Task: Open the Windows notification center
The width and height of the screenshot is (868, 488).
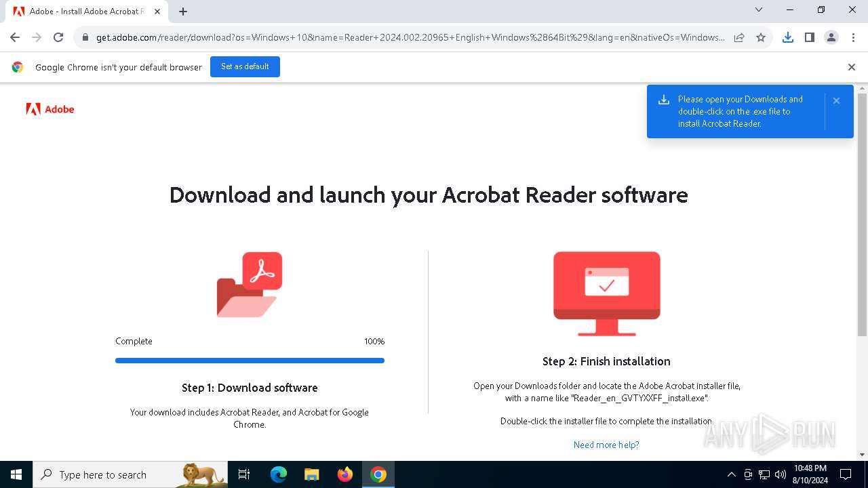Action: (846, 474)
